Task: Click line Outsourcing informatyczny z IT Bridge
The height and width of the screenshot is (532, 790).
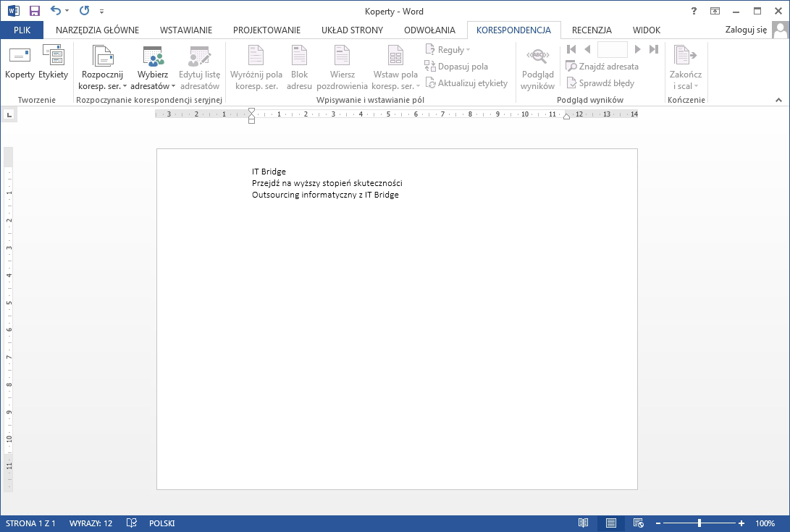Action: [x=325, y=195]
